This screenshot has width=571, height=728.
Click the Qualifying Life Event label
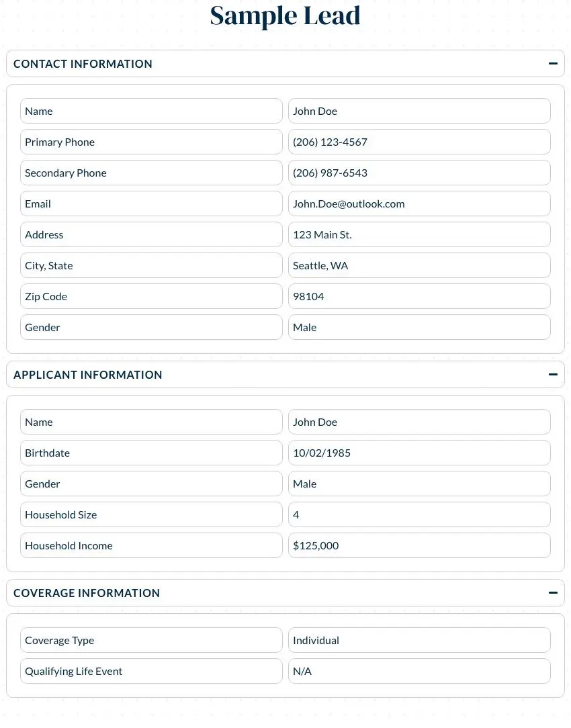coord(151,671)
